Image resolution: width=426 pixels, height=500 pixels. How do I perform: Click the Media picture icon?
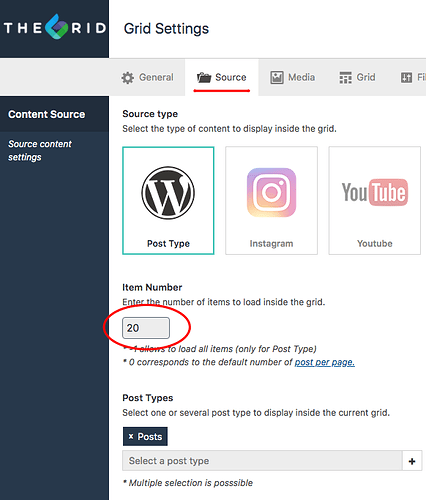pyautogui.click(x=277, y=78)
